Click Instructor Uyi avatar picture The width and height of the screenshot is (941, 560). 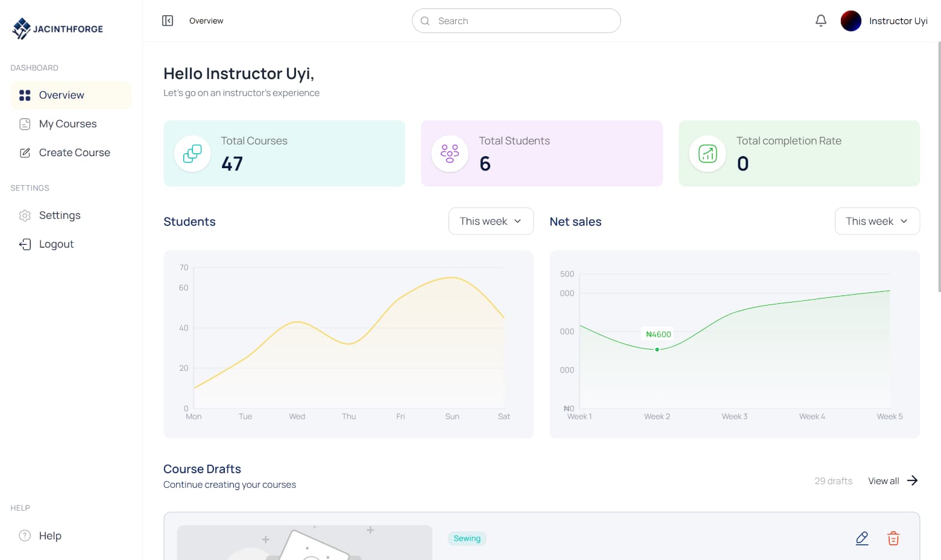coord(851,21)
